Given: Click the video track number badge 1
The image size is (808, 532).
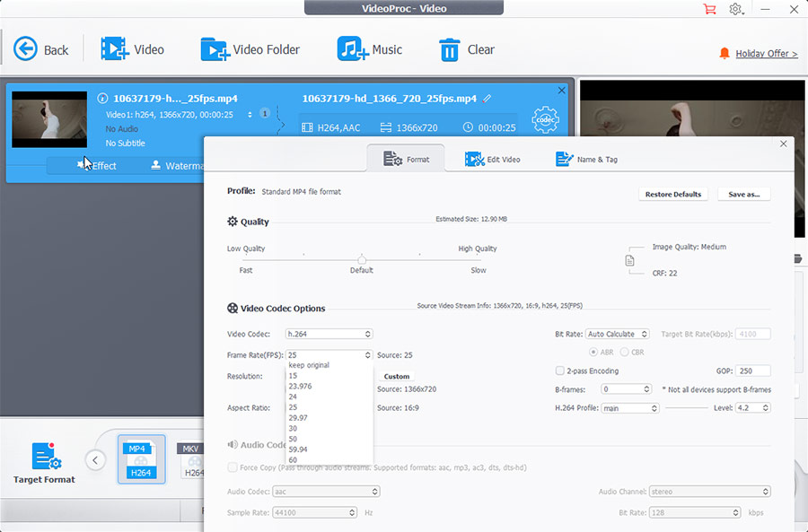Looking at the screenshot, I should point(264,113).
